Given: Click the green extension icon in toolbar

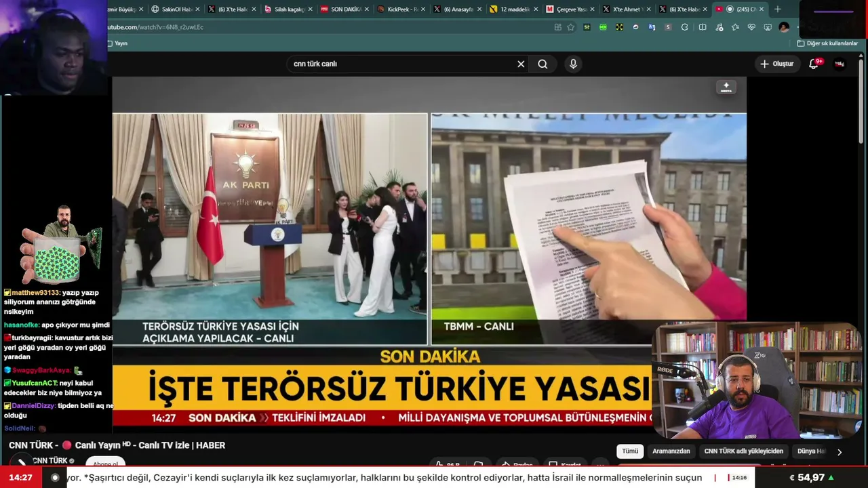Looking at the screenshot, I should coord(603,27).
